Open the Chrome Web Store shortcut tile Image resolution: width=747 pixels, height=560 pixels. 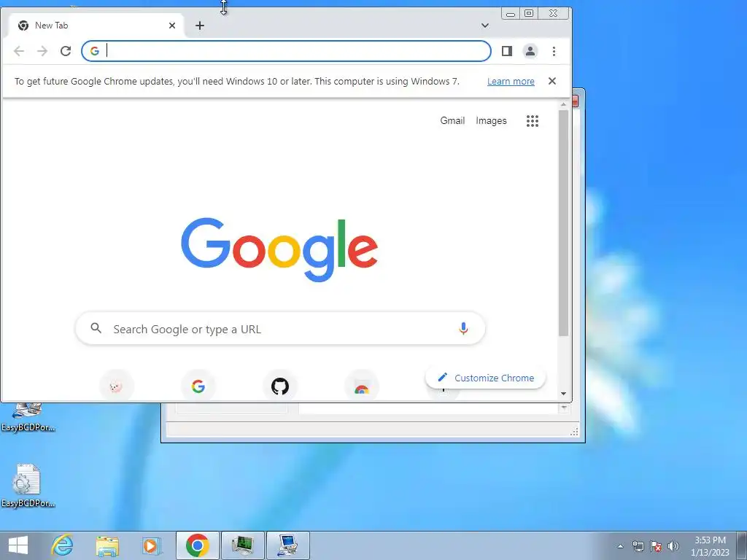click(x=362, y=387)
